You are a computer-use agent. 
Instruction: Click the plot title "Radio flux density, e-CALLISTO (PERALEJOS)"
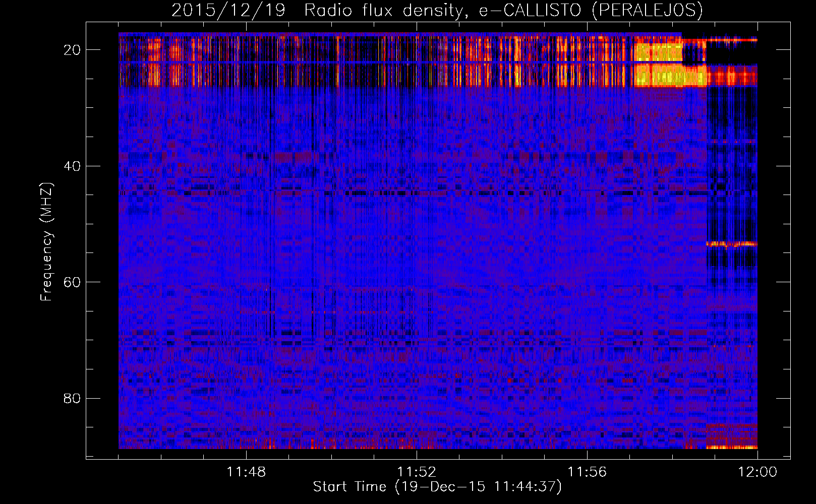[x=503, y=10]
